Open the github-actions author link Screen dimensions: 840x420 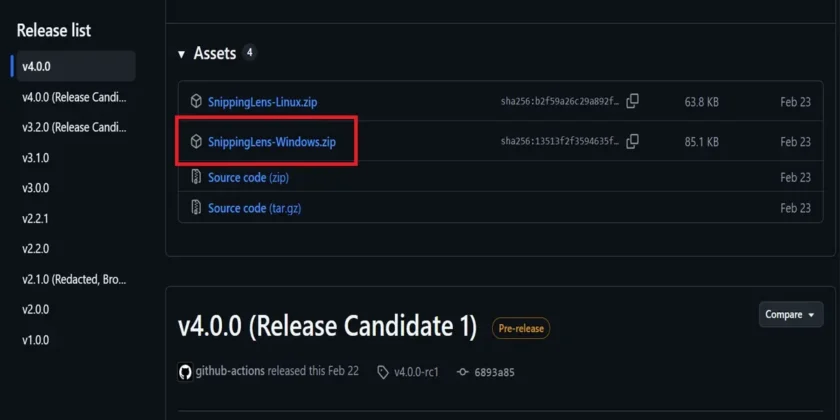click(x=230, y=371)
